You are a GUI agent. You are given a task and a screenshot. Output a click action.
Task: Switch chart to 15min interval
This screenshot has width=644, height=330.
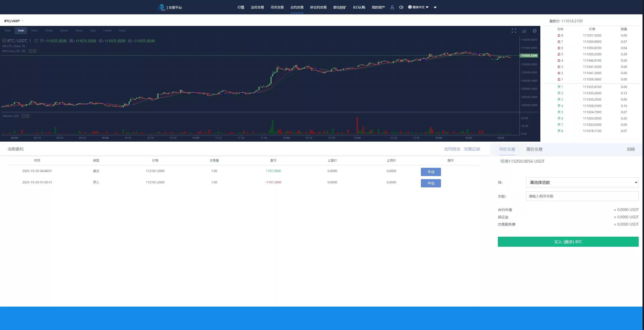49,30
